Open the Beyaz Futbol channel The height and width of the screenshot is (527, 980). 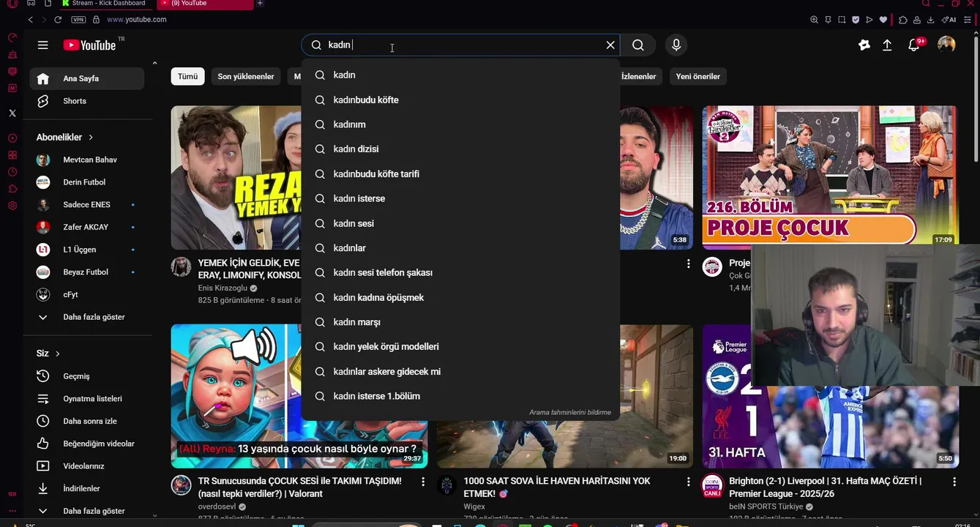pos(87,272)
